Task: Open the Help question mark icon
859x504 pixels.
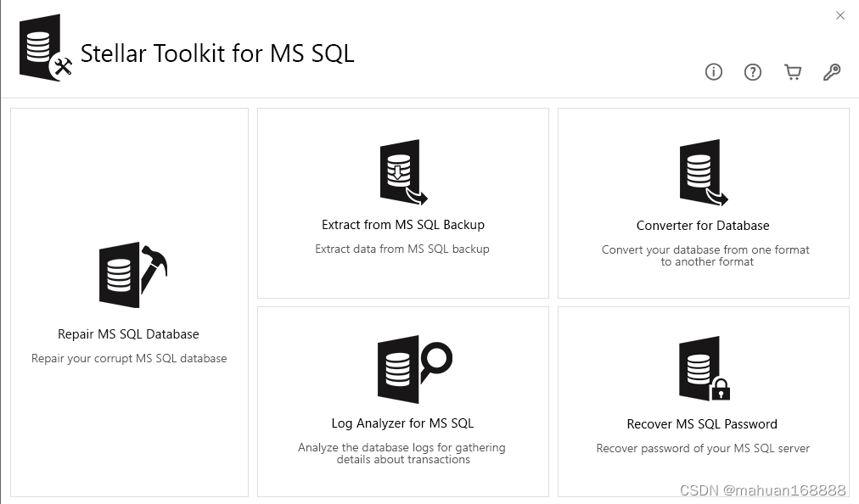Action: (x=753, y=71)
